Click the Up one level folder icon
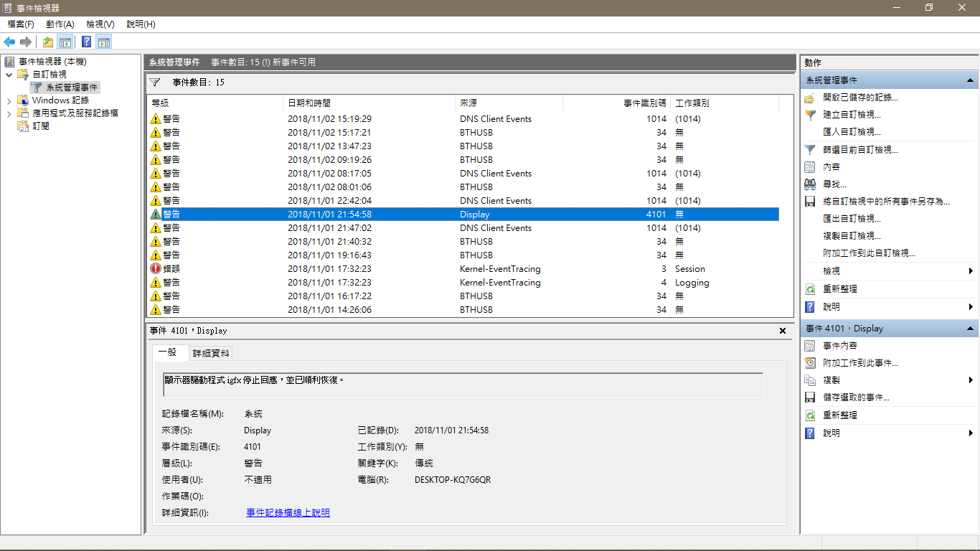 point(48,42)
